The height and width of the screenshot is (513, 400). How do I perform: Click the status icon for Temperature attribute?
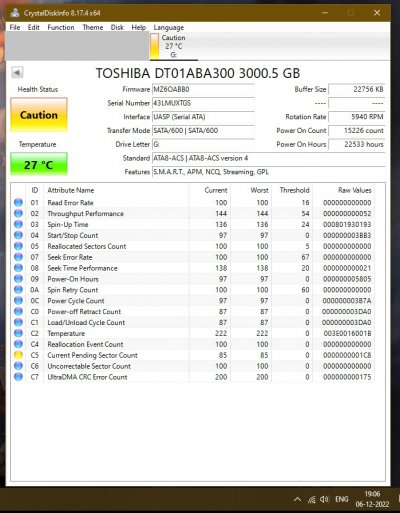[18, 333]
